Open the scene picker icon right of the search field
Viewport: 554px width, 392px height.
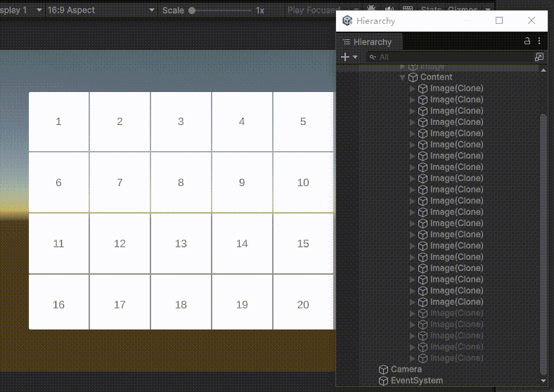pos(539,57)
